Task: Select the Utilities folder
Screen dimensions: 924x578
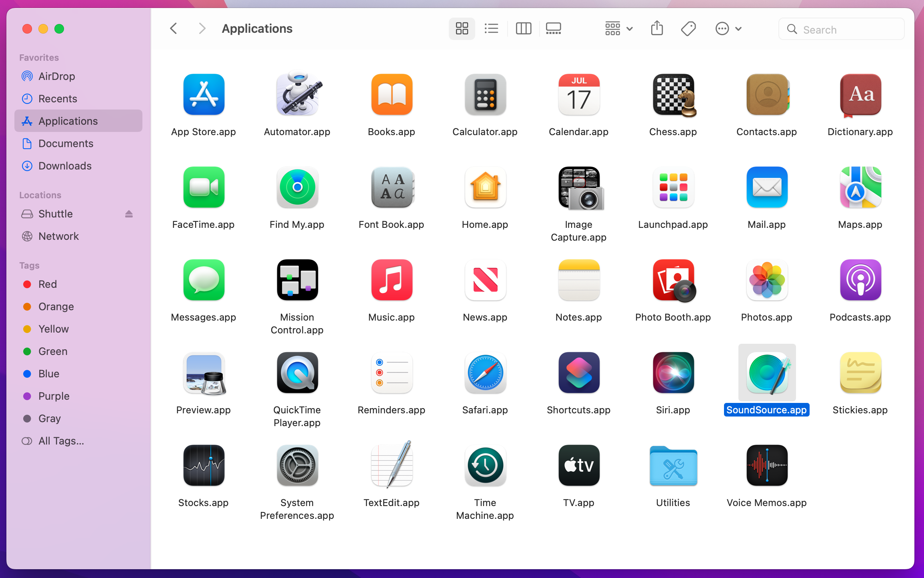Action: coord(673,466)
